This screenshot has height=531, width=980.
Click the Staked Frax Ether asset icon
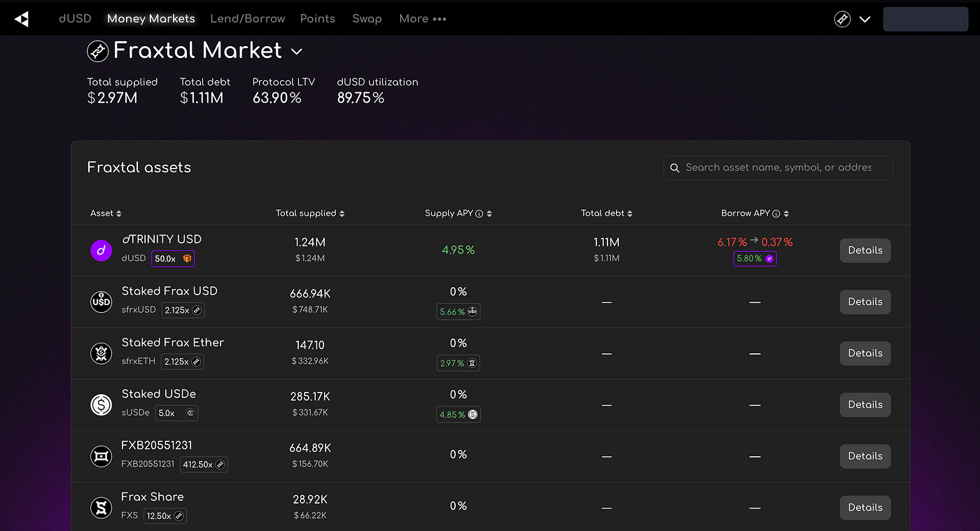(101, 353)
